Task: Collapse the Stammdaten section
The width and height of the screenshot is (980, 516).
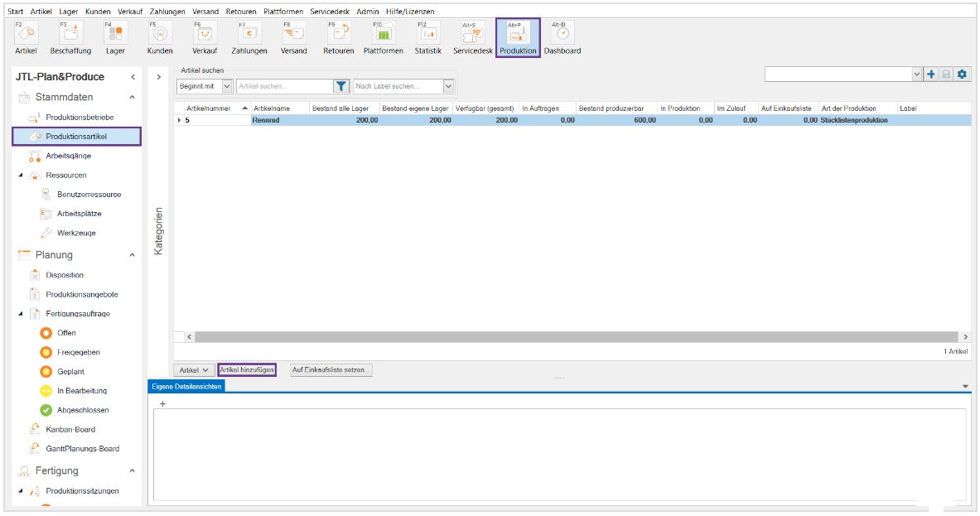Action: coord(132,97)
